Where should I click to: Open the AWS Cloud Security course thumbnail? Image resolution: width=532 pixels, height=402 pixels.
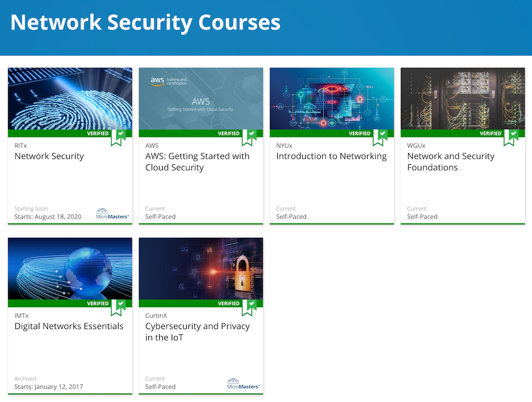pyautogui.click(x=201, y=98)
